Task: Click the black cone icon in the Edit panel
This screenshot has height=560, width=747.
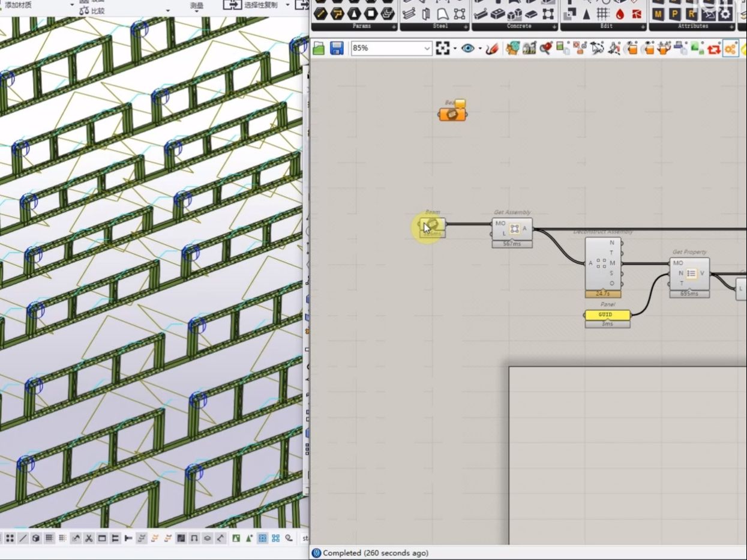Action: coord(586,14)
